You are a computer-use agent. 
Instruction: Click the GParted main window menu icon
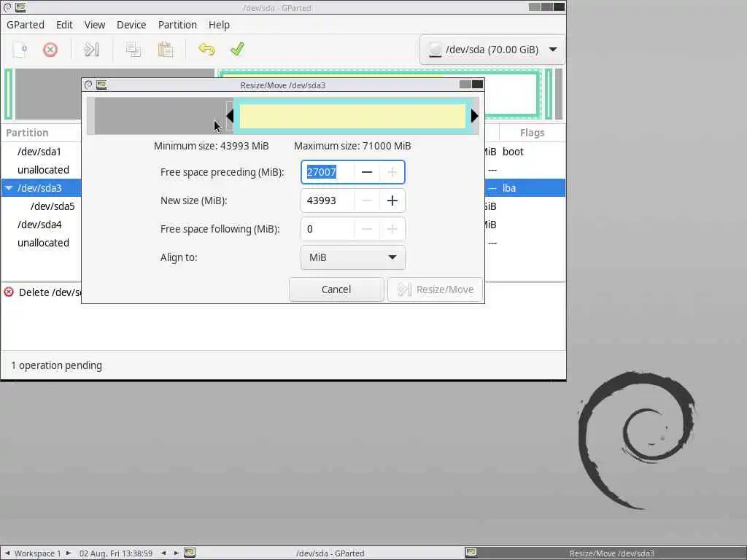point(7,7)
